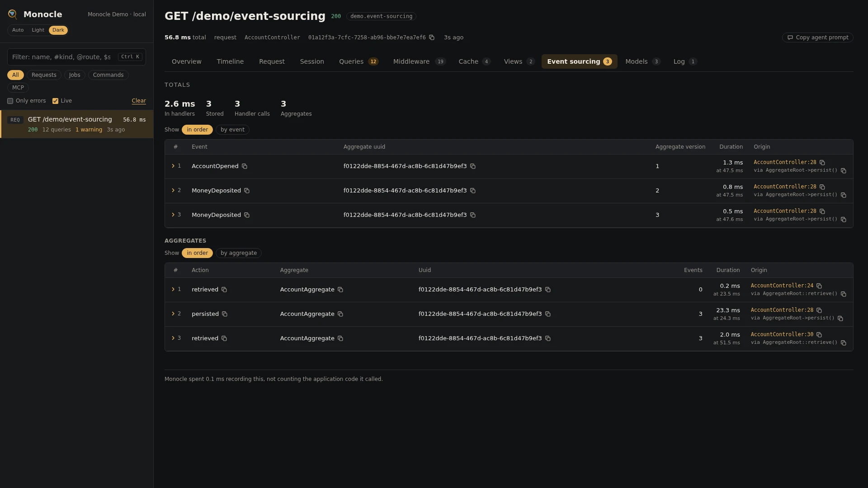Viewport: 868px width, 488px height.
Task: Switch to the Middleware tab
Action: (x=420, y=62)
